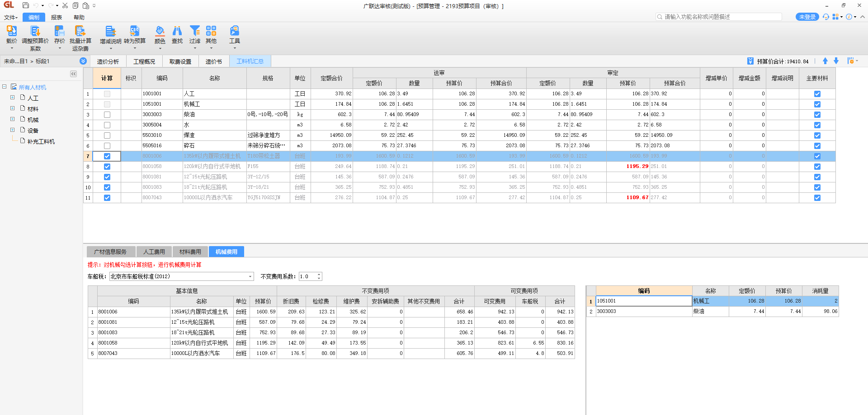Toggle 计算 checkbox for row 人工
The height and width of the screenshot is (415, 868).
(x=107, y=94)
